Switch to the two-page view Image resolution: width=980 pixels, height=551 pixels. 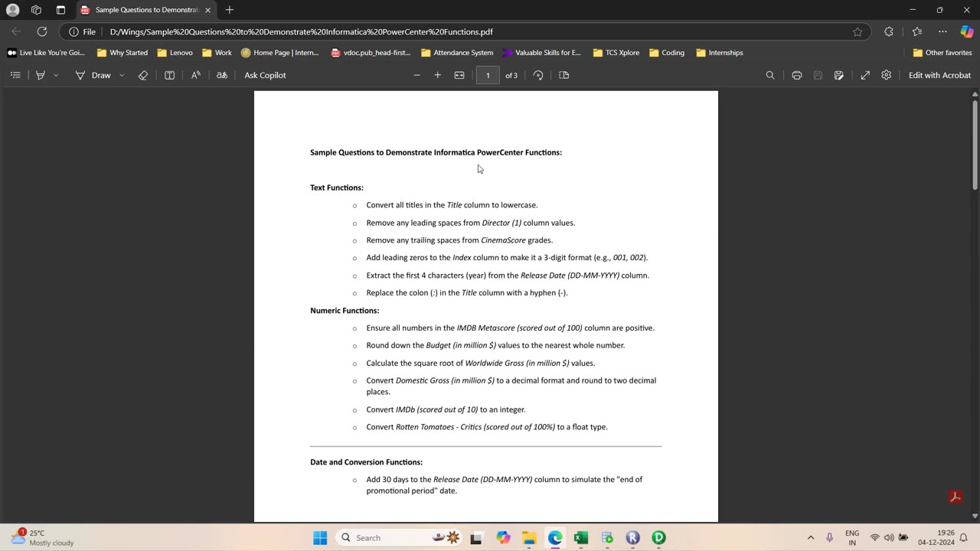pyautogui.click(x=564, y=75)
